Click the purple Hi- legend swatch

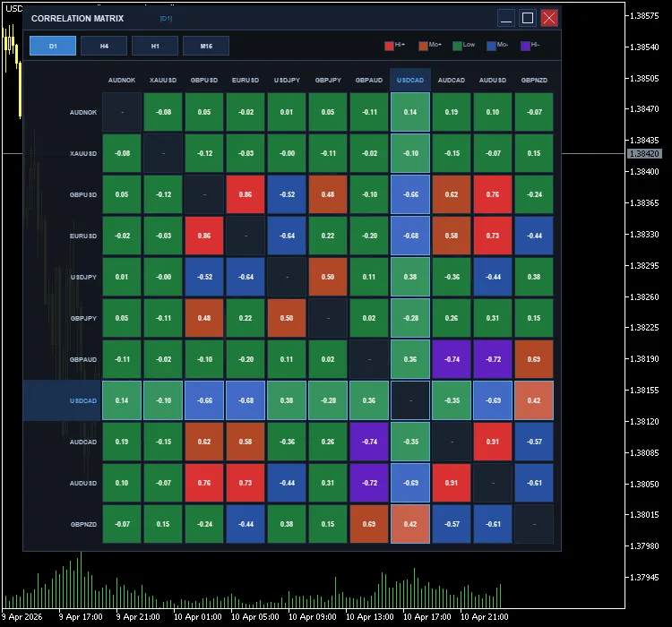click(525, 46)
